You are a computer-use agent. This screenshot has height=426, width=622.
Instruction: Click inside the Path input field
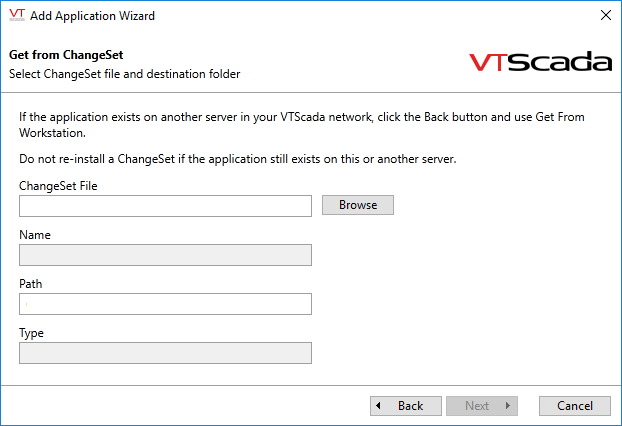165,304
